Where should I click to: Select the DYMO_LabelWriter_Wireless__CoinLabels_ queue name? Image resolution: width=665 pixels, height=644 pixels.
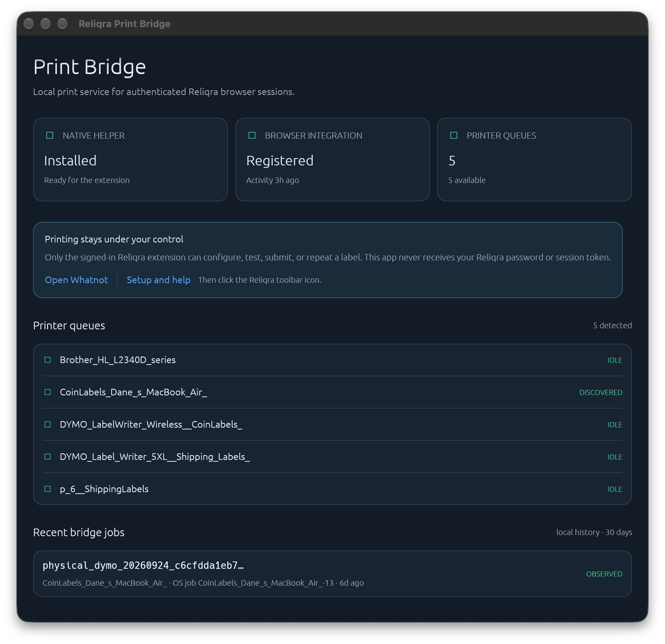tap(151, 424)
